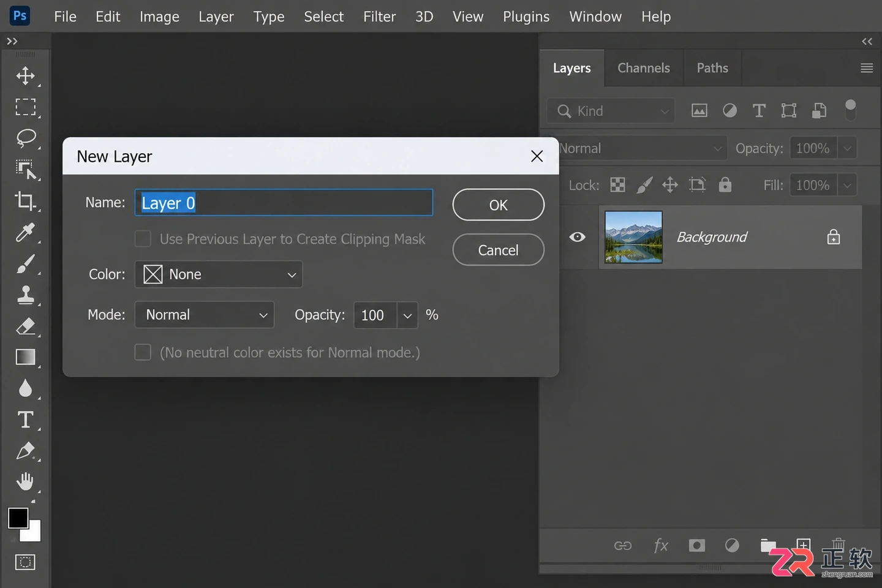
Task: Hide the Background layer with eye icon
Action: coord(577,237)
